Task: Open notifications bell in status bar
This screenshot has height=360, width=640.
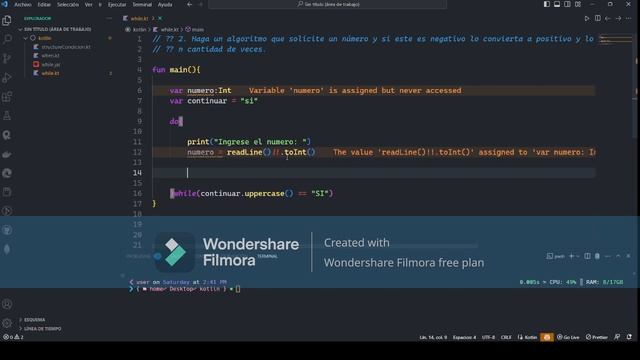Action: point(629,337)
